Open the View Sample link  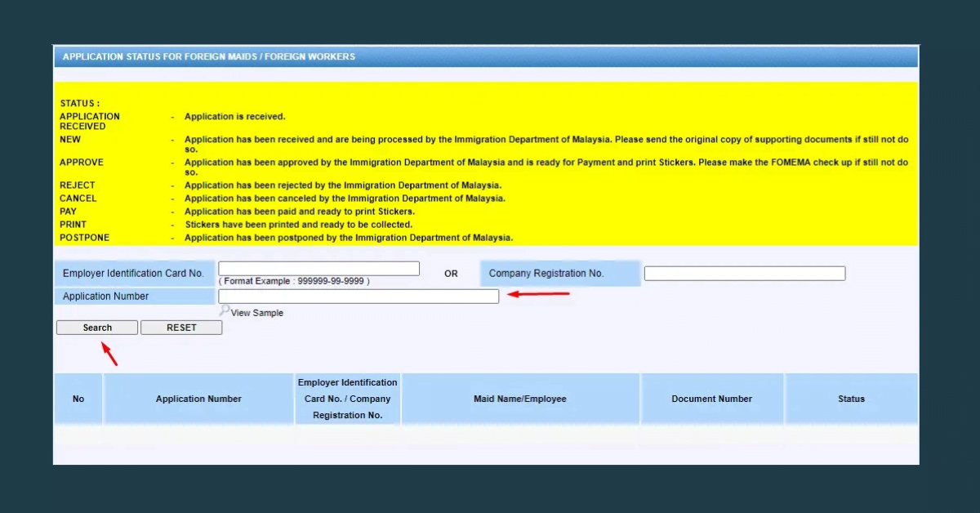click(256, 312)
